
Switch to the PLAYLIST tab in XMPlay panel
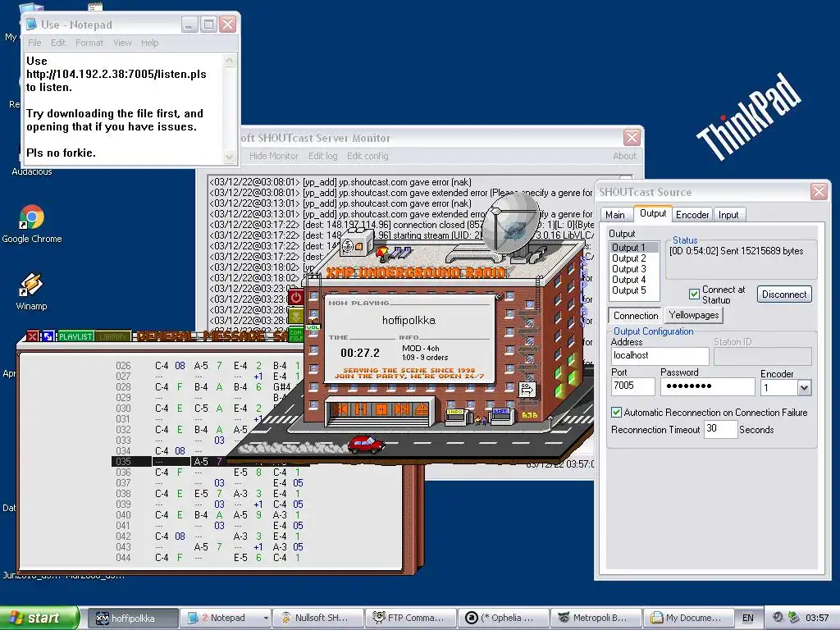[x=75, y=336]
